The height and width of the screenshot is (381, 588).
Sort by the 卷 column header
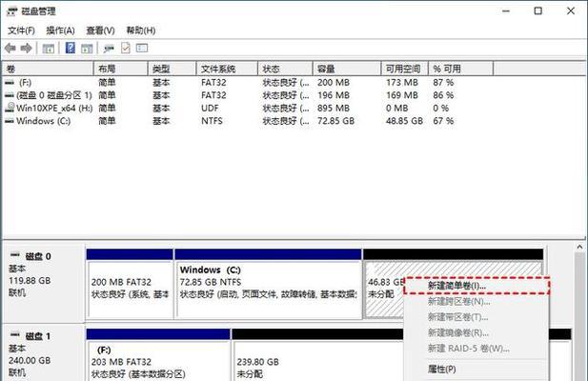48,69
